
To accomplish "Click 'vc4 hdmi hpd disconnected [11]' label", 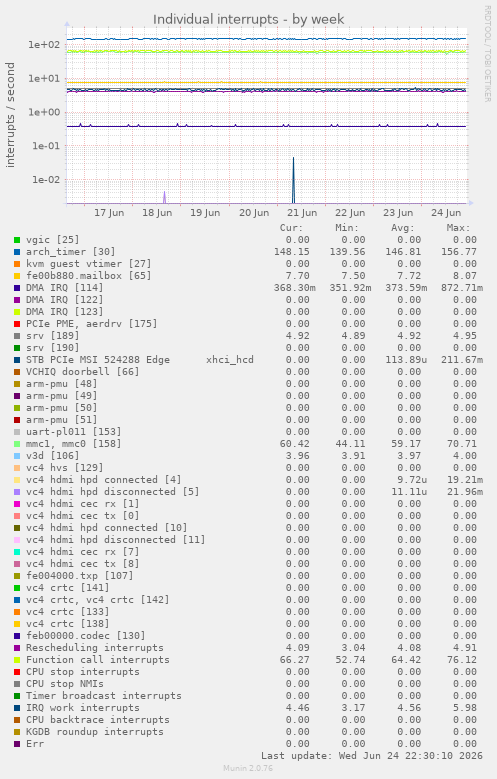I will [x=116, y=540].
